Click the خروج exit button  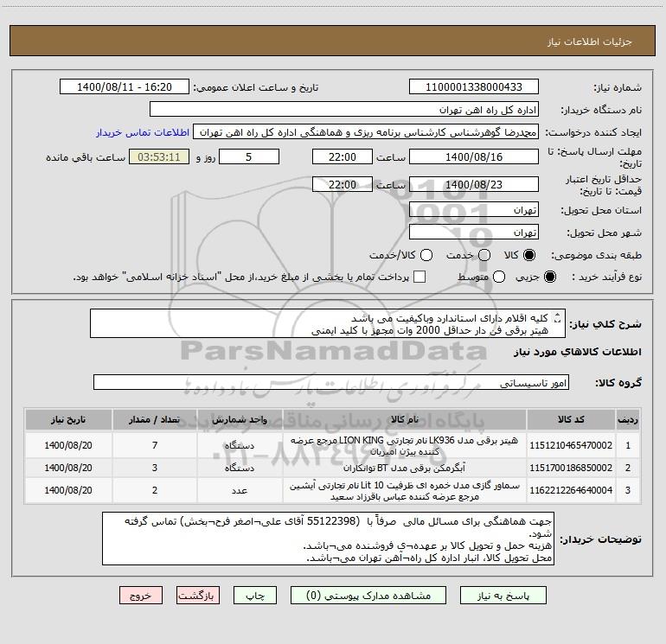click(x=141, y=596)
